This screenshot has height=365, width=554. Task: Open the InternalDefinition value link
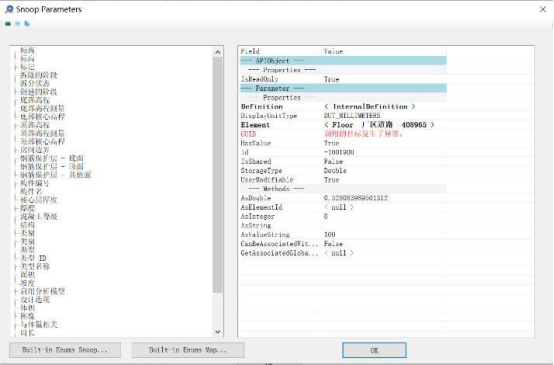click(x=370, y=106)
